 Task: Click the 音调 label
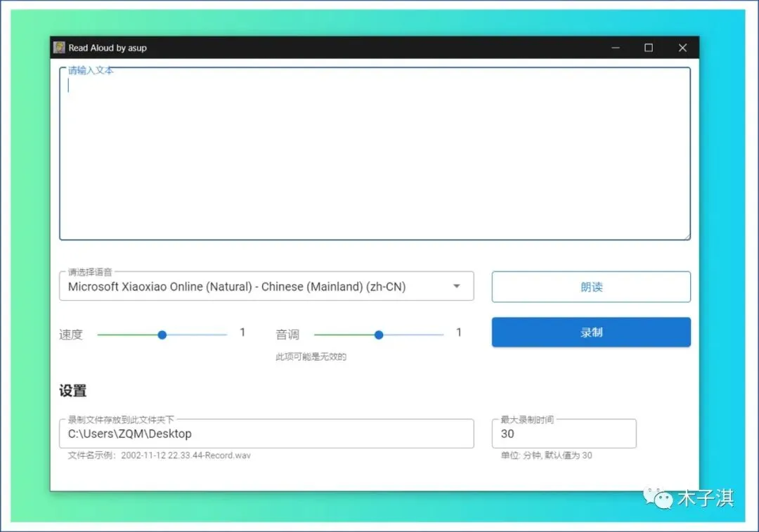[x=287, y=335]
